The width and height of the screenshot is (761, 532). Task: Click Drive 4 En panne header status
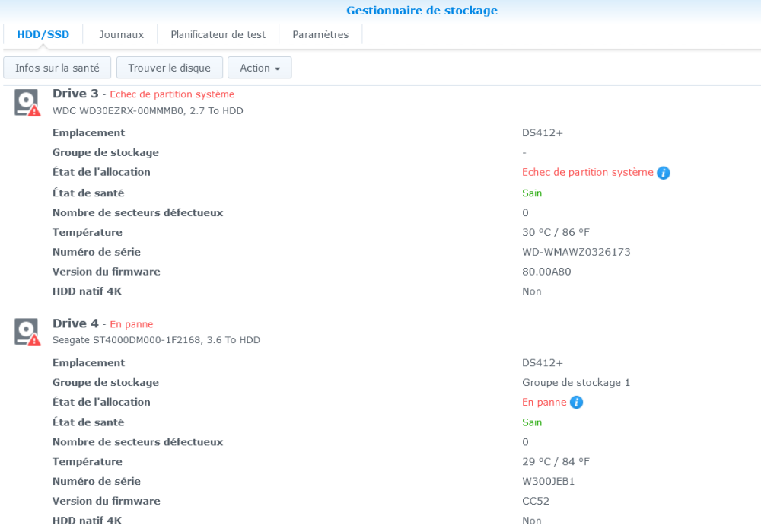coord(132,324)
